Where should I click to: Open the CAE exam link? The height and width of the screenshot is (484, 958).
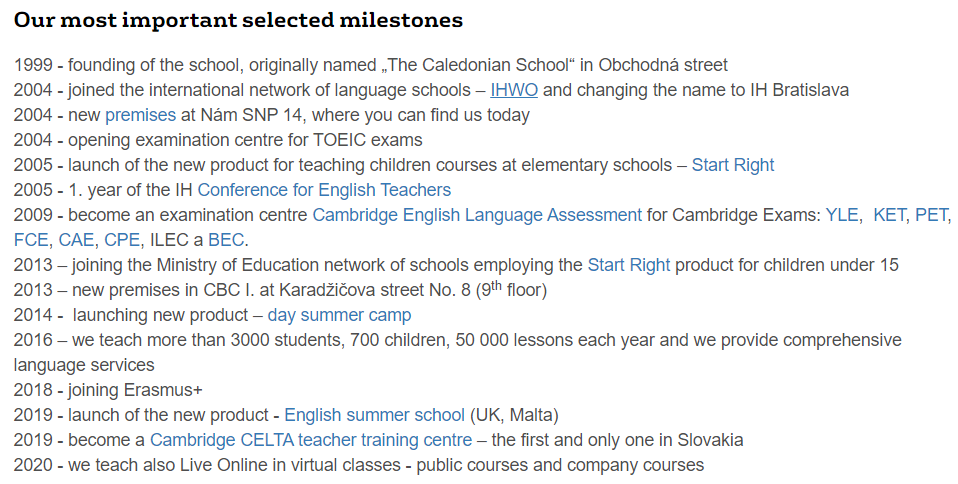(x=76, y=240)
